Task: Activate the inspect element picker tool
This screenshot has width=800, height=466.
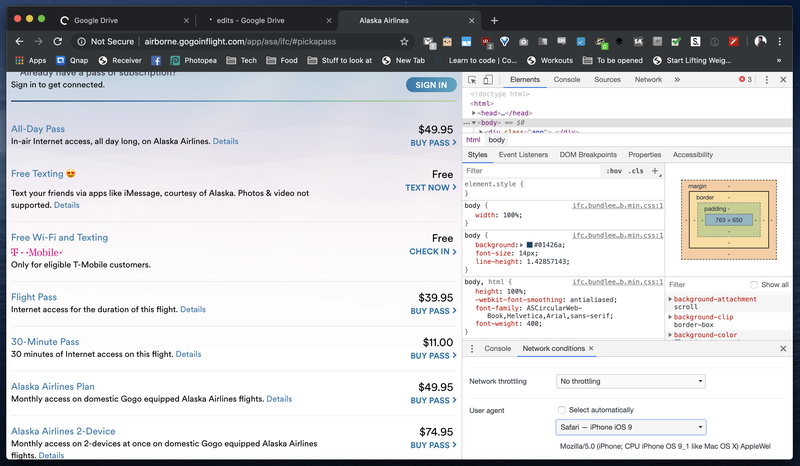Action: pos(472,80)
